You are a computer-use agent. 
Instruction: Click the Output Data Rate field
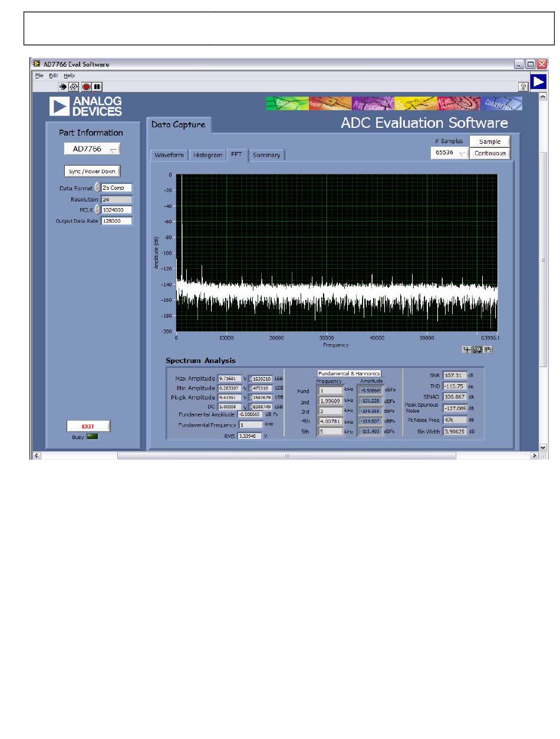point(117,221)
